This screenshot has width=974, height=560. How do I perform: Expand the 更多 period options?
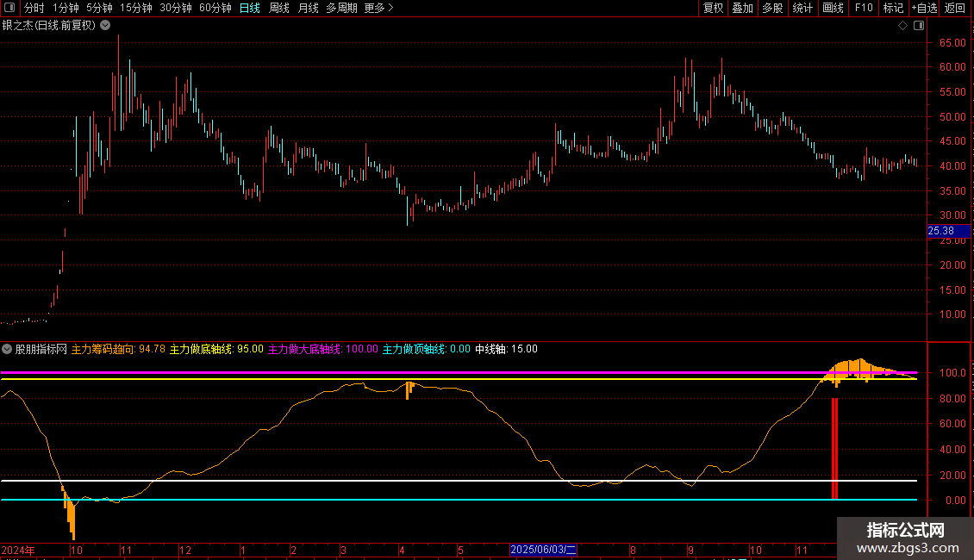(x=378, y=9)
